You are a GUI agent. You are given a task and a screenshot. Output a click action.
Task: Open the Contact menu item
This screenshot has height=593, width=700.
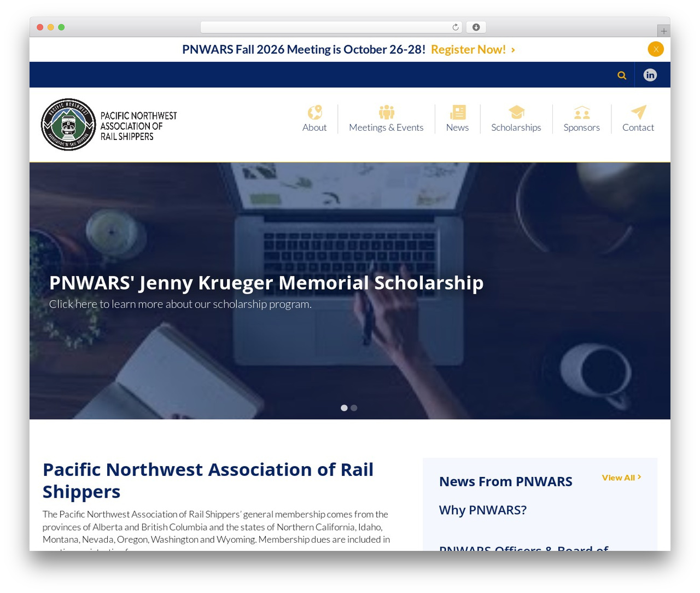pyautogui.click(x=638, y=127)
